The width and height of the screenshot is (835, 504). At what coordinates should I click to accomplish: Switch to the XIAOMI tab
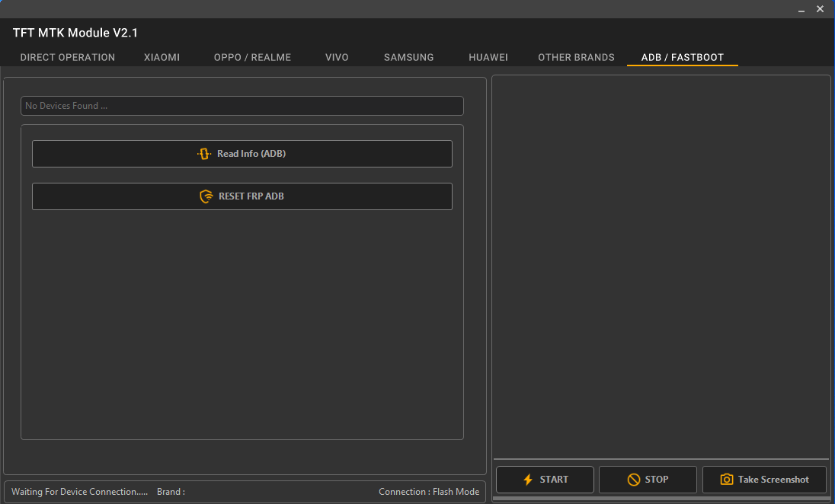click(x=162, y=57)
